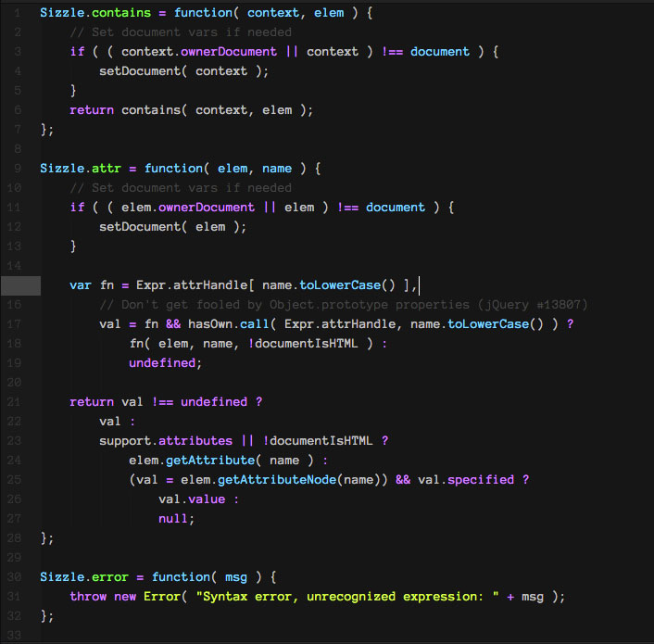Image resolution: width=654 pixels, height=644 pixels.
Task: Click line number 8 in the gutter
Action: 17,149
